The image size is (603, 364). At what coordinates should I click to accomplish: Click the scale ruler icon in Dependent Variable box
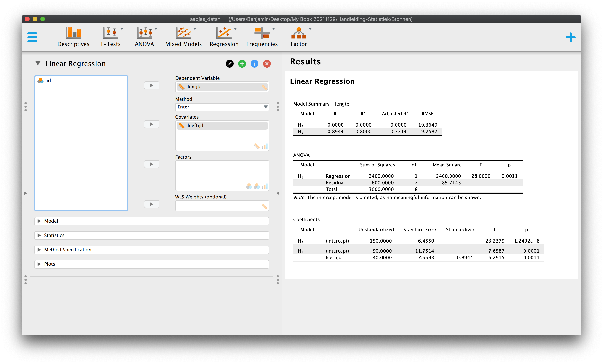point(264,87)
